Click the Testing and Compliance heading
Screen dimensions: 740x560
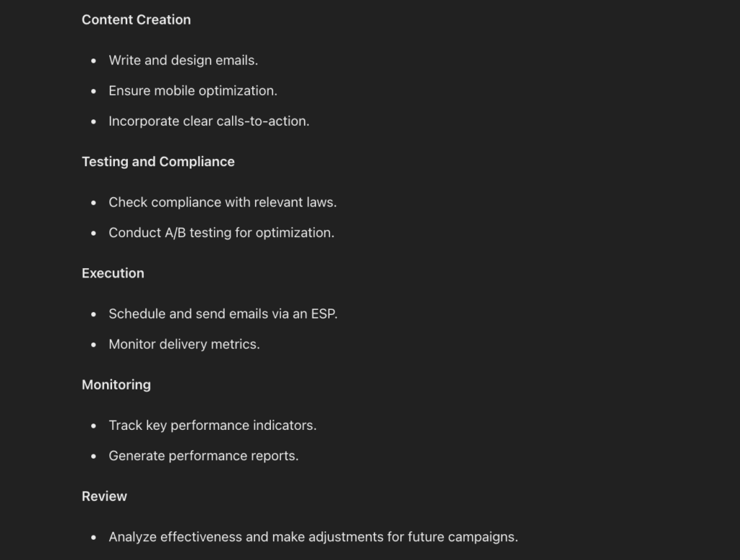point(158,162)
